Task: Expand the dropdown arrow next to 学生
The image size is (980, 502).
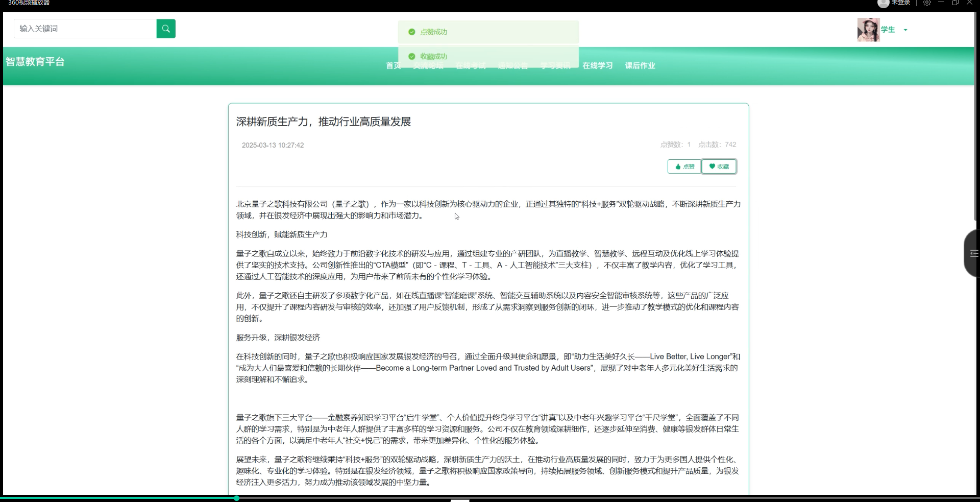Action: (x=905, y=30)
